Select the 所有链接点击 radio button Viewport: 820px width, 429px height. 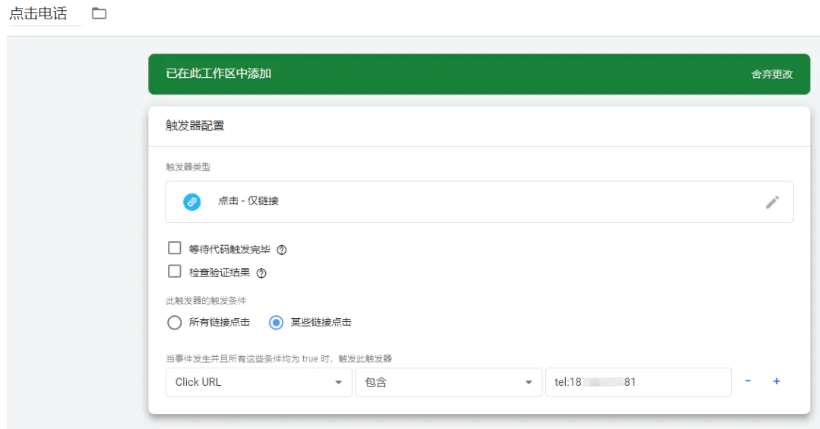pyautogui.click(x=174, y=322)
